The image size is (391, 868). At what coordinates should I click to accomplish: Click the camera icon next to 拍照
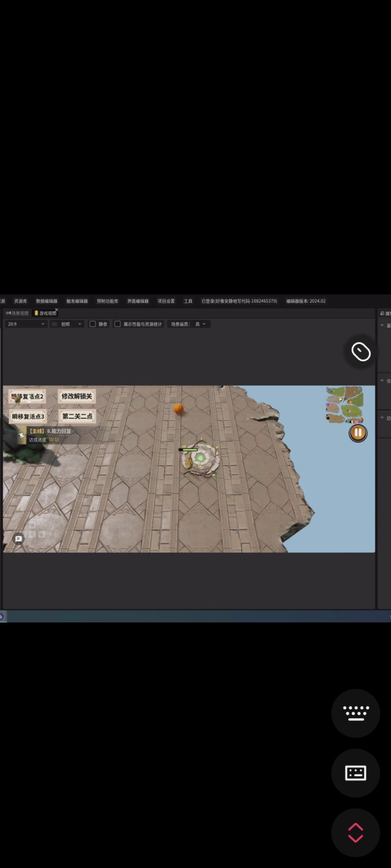click(54, 324)
